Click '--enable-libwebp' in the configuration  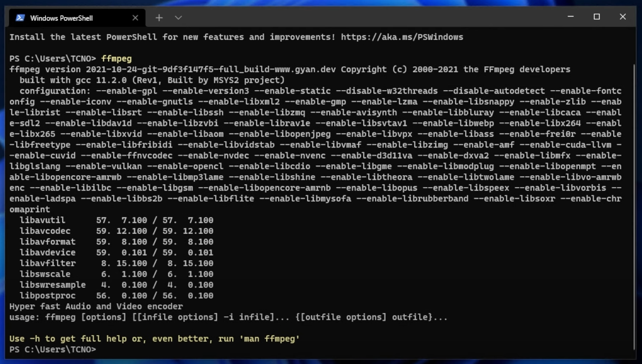tap(453, 123)
